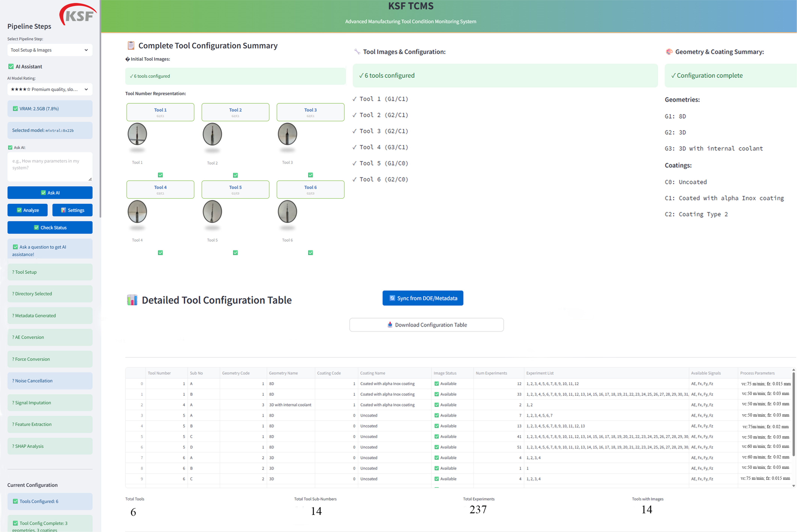Viewport: 797px width, 532px height.
Task: Open the Select Pipeline Step dropdown
Action: coord(49,50)
